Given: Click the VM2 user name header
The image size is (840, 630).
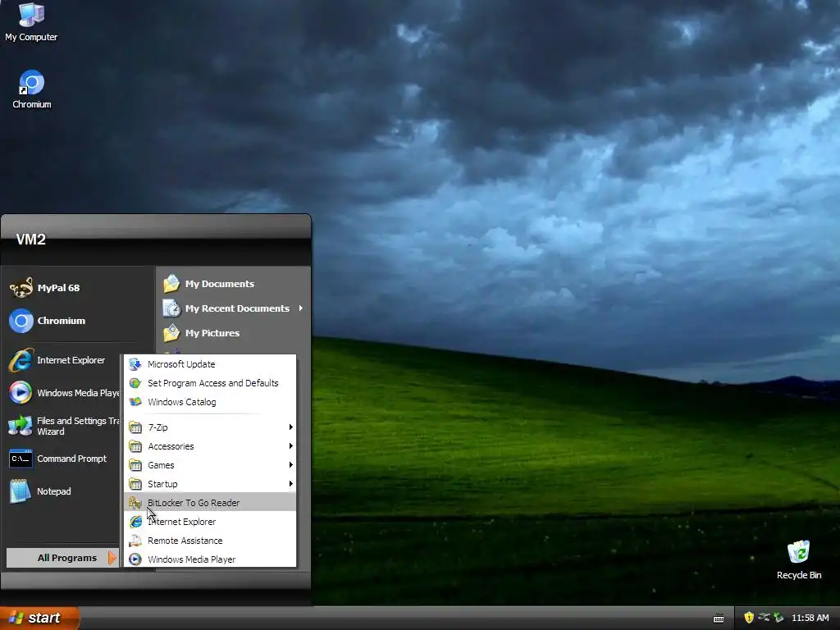Looking at the screenshot, I should point(30,240).
